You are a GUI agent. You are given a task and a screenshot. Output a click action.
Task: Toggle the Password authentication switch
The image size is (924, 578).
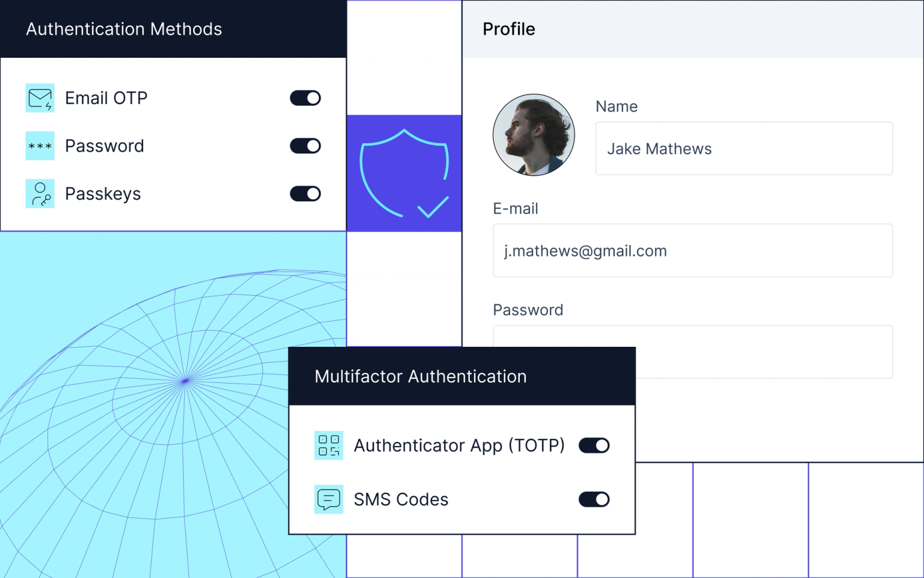click(x=306, y=146)
